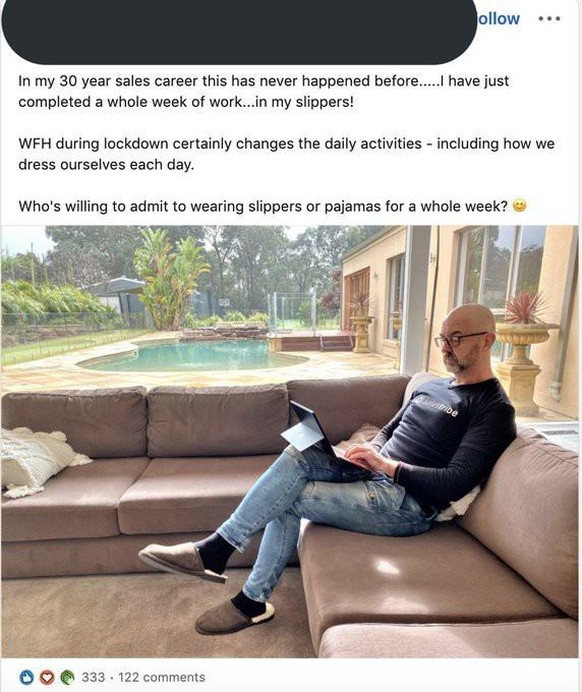Click the Follow button on the post
Screen dimensions: 582x692
pyautogui.click(x=498, y=19)
